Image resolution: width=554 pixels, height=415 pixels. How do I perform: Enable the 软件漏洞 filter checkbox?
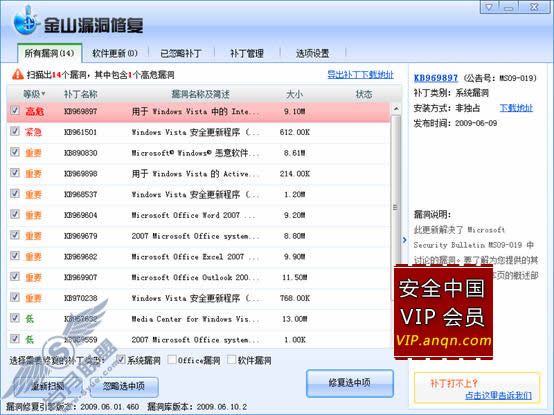pyautogui.click(x=232, y=360)
